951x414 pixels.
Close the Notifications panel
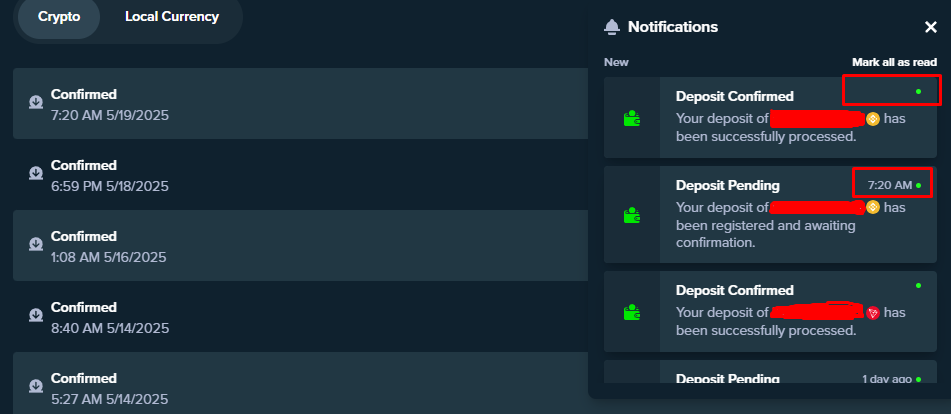coord(930,27)
